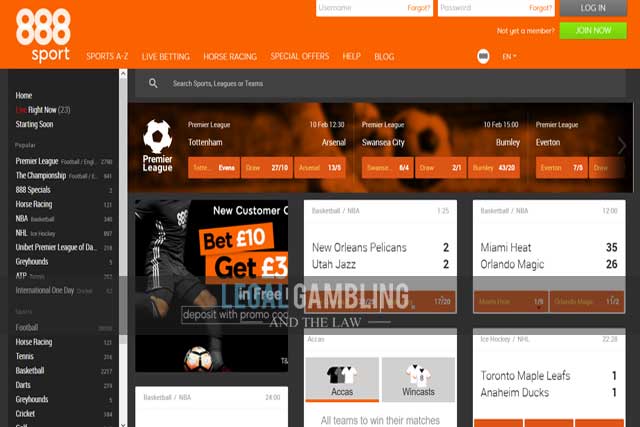Bet Tottenham at Evens
Viewport: 640px width, 427px height.
click(x=214, y=168)
